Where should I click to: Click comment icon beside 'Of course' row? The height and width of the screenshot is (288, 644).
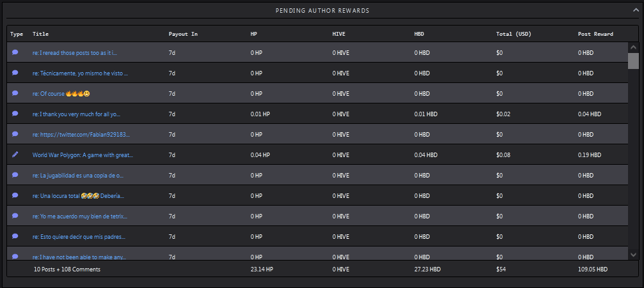[15, 93]
